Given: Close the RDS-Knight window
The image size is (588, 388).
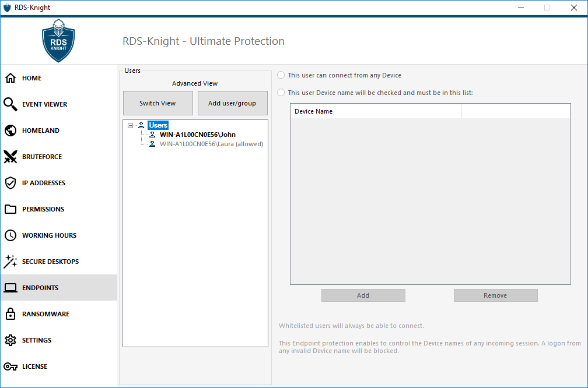Looking at the screenshot, I should [x=574, y=8].
